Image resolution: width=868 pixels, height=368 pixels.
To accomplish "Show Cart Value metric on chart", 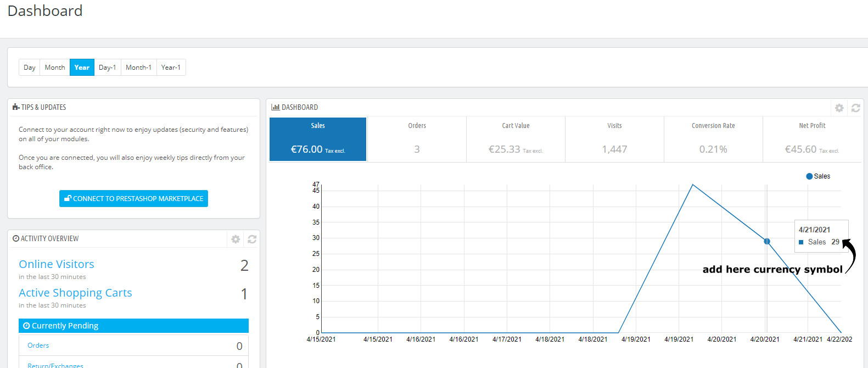I will click(516, 139).
